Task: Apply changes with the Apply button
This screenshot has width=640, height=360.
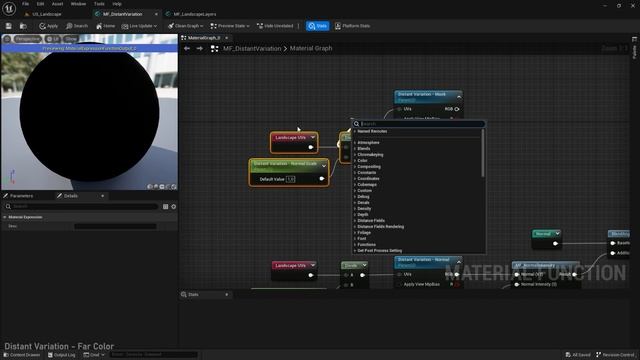Action: click(49, 26)
